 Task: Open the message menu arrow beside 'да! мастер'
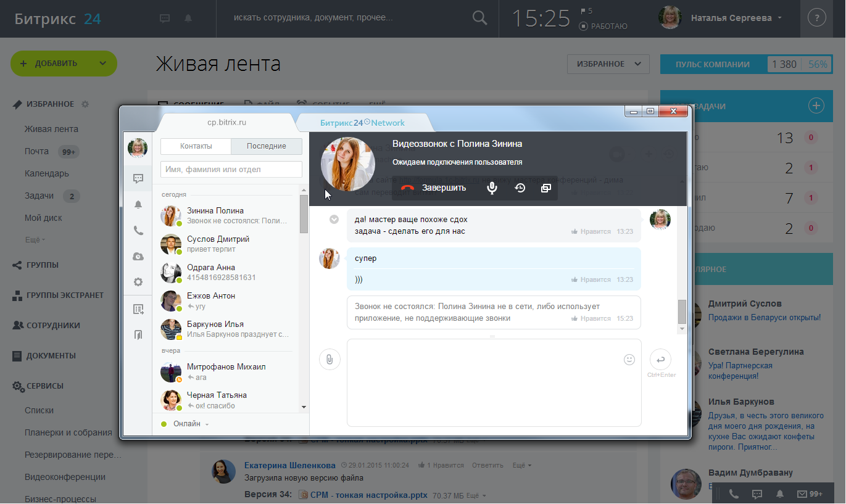334,220
